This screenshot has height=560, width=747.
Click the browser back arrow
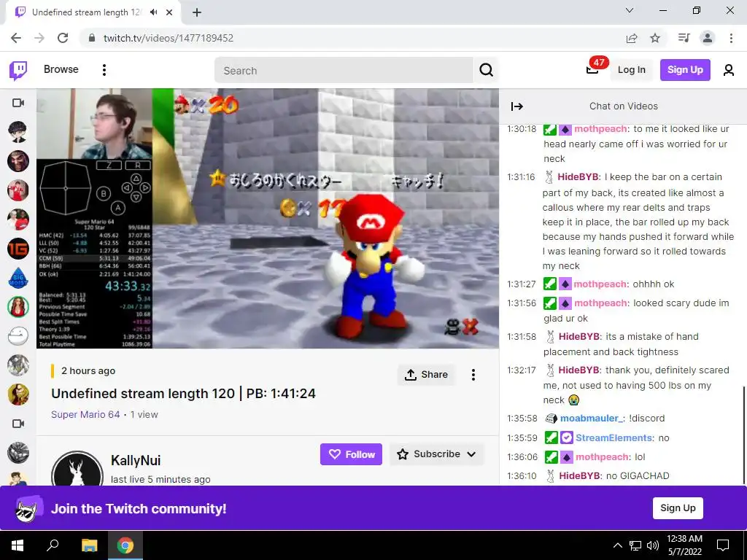tap(16, 38)
